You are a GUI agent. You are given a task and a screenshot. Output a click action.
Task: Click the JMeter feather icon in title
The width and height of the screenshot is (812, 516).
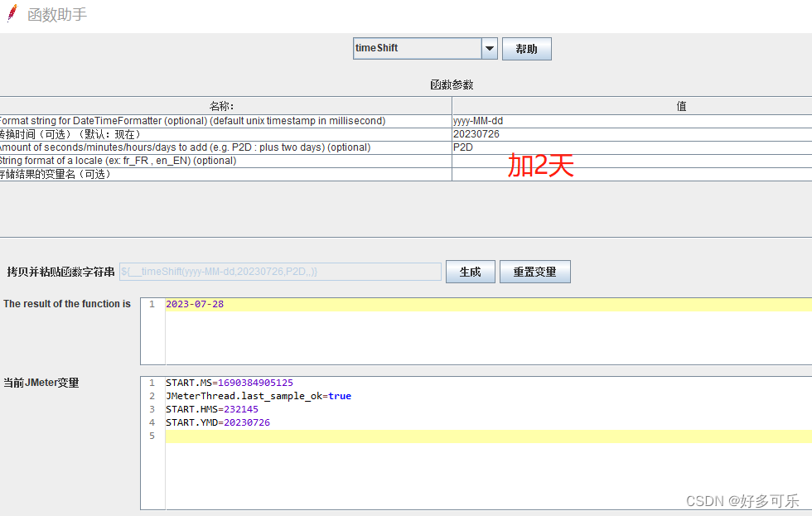tap(12, 13)
